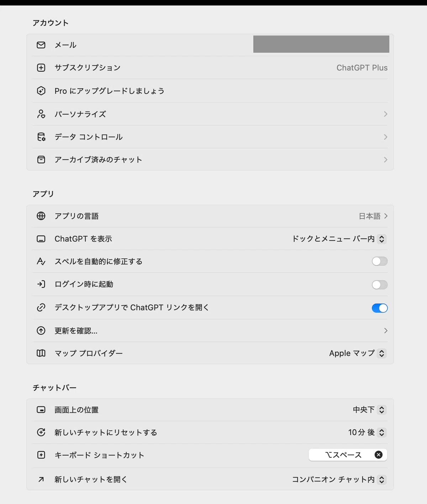Open the Apple マップ provider dropdown

coord(358,353)
